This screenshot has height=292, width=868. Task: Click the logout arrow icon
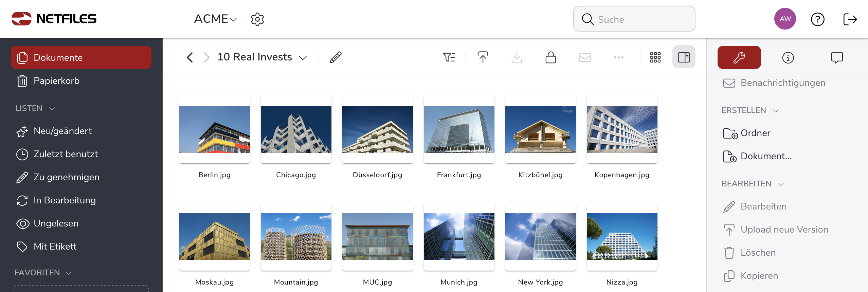point(850,19)
